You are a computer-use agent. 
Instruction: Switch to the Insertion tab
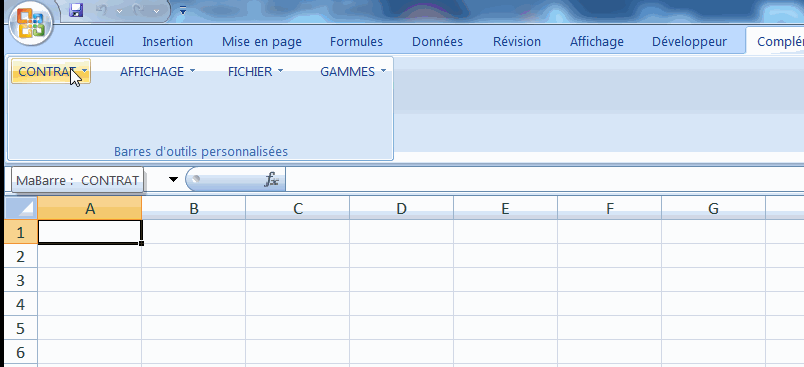pyautogui.click(x=168, y=42)
